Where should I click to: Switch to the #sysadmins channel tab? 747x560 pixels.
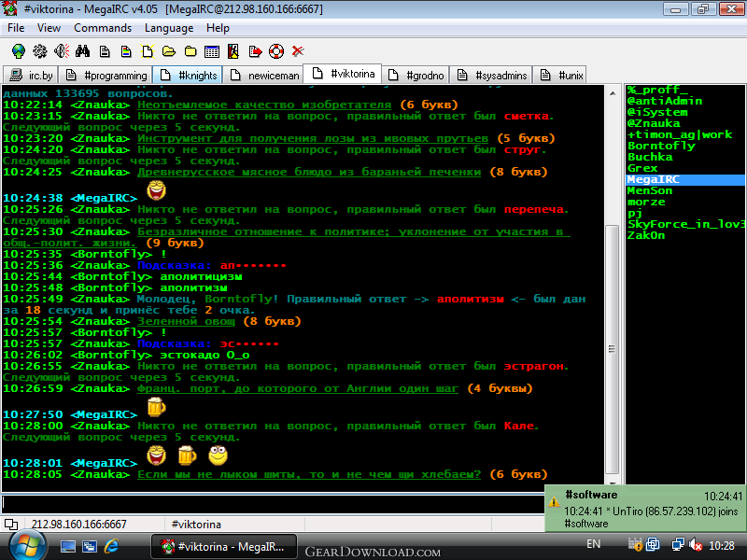491,76
